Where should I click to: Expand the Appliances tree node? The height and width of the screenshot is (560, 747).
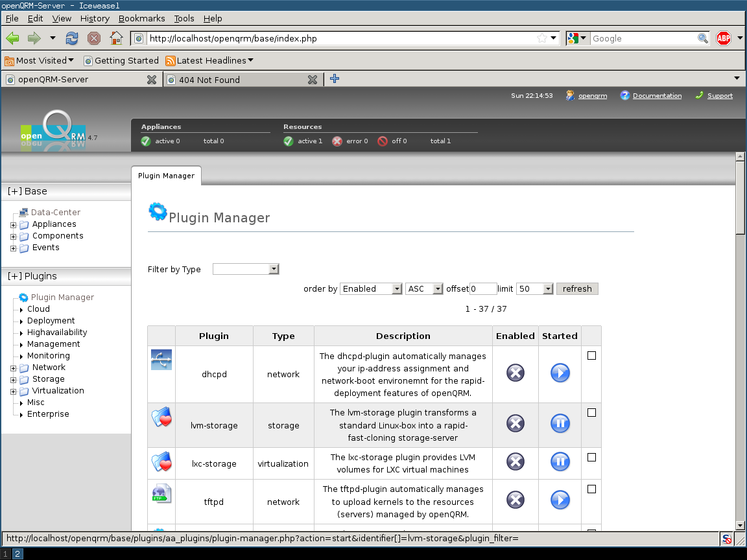point(14,225)
